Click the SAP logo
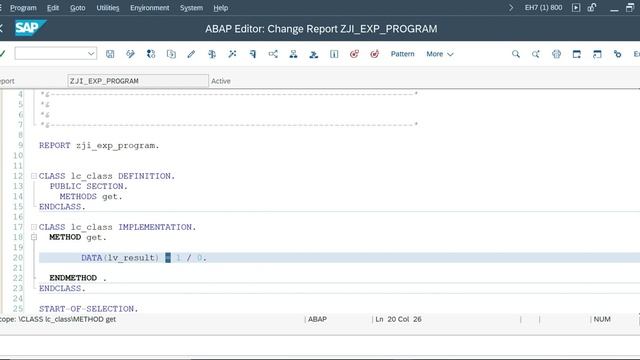The height and width of the screenshot is (360, 640). 31,28
